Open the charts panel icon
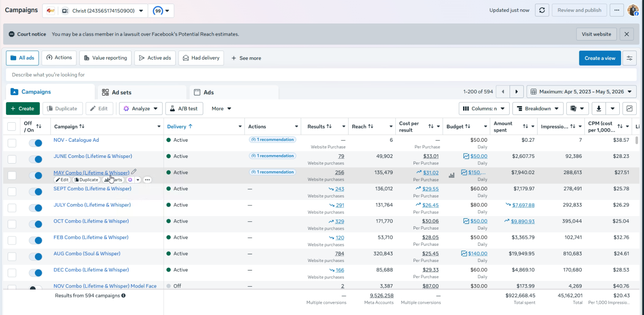644x315 pixels. (629, 109)
